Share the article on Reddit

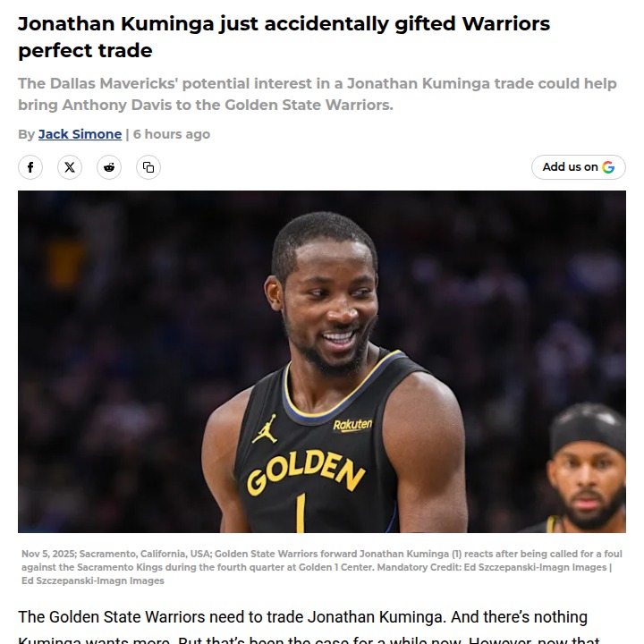109,167
